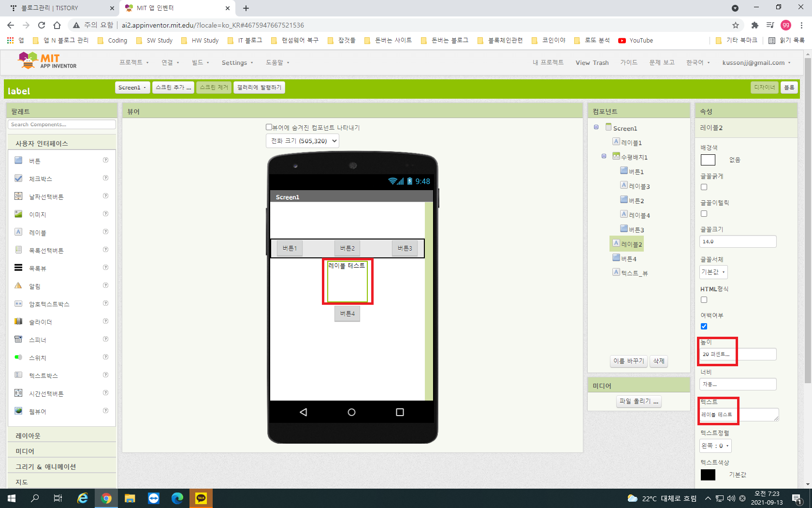Open the 배경색 color swatch
Viewport: 812px width, 508px height.
pyautogui.click(x=708, y=160)
